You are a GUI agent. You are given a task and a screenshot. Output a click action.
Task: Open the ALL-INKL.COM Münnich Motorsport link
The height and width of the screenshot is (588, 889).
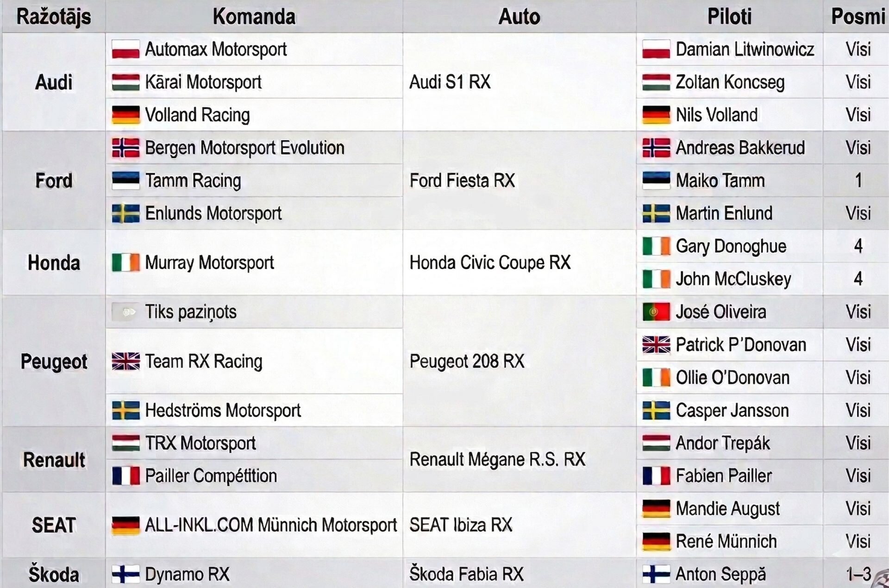coord(271,525)
